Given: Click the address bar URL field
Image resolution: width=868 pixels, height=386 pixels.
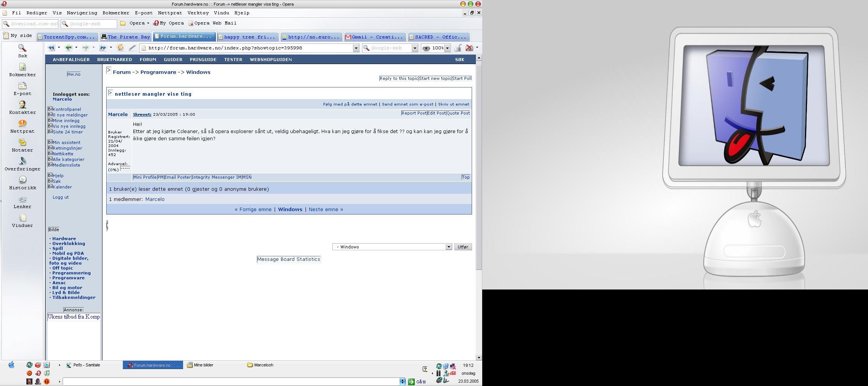Looking at the screenshot, I should 250,48.
